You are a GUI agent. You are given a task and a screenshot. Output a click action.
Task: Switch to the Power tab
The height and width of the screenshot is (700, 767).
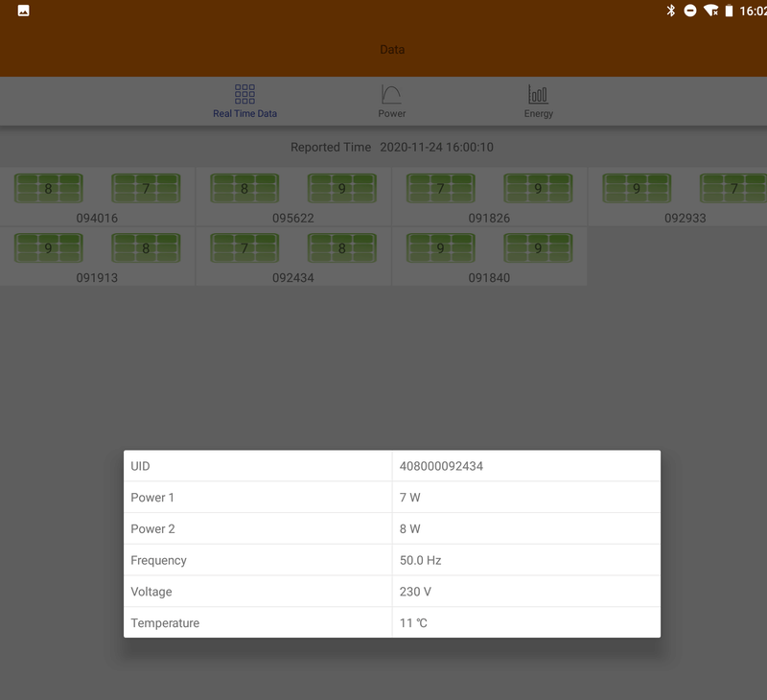pos(391,102)
